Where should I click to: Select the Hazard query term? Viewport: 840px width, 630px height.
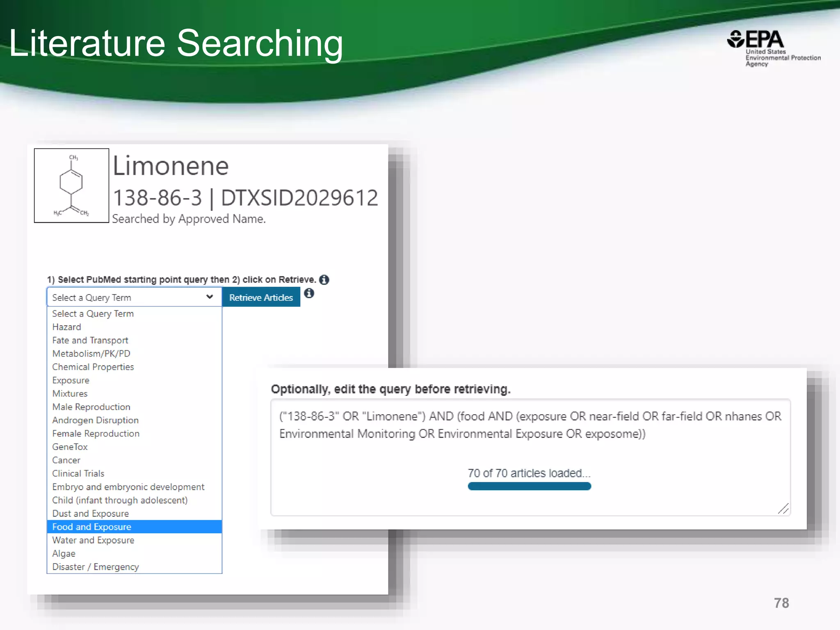coord(134,327)
